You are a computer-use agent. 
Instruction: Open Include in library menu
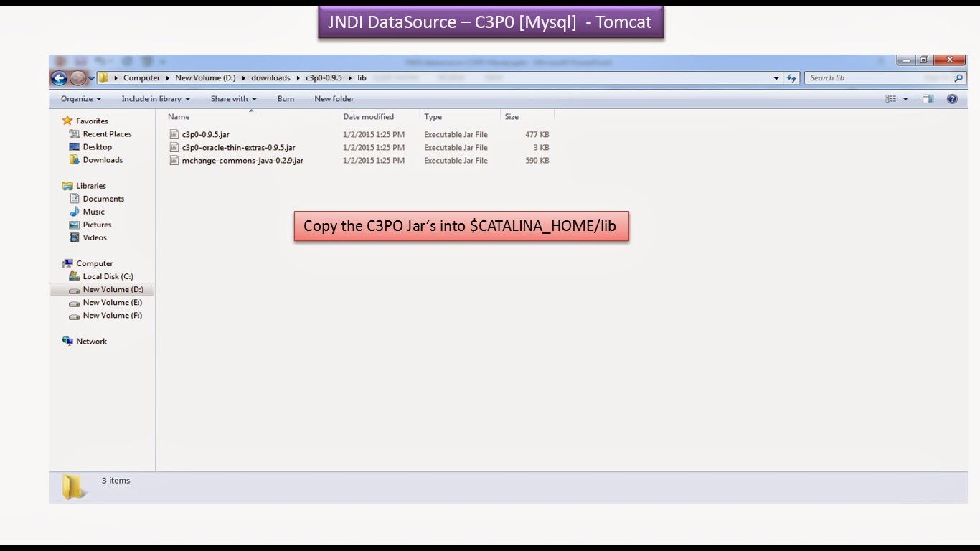(156, 99)
